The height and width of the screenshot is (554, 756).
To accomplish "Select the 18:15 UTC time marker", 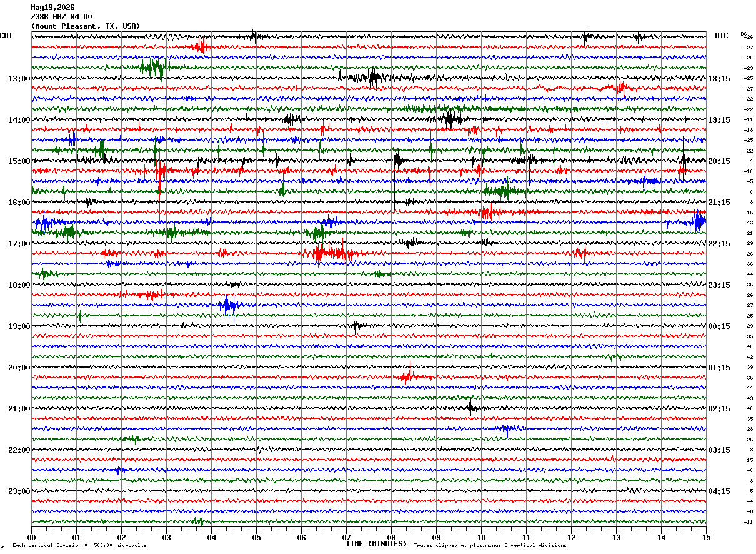I will [x=719, y=79].
